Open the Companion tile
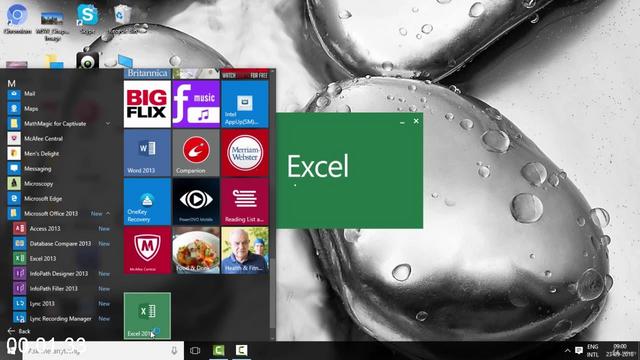The height and width of the screenshot is (360, 640). coord(196,153)
